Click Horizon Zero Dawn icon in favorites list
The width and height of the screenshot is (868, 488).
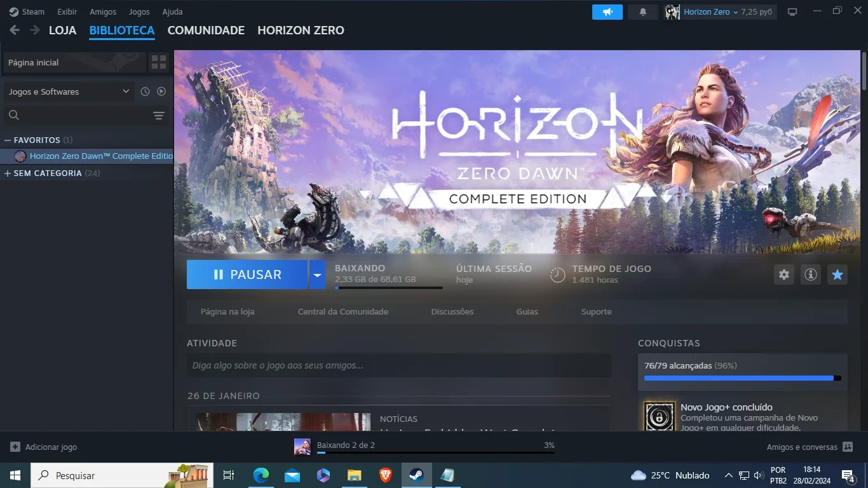(x=20, y=156)
